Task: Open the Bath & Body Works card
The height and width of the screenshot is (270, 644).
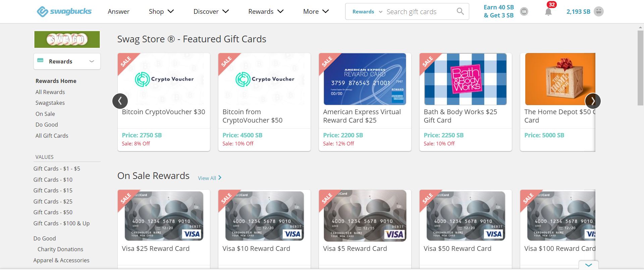Action: 466,102
